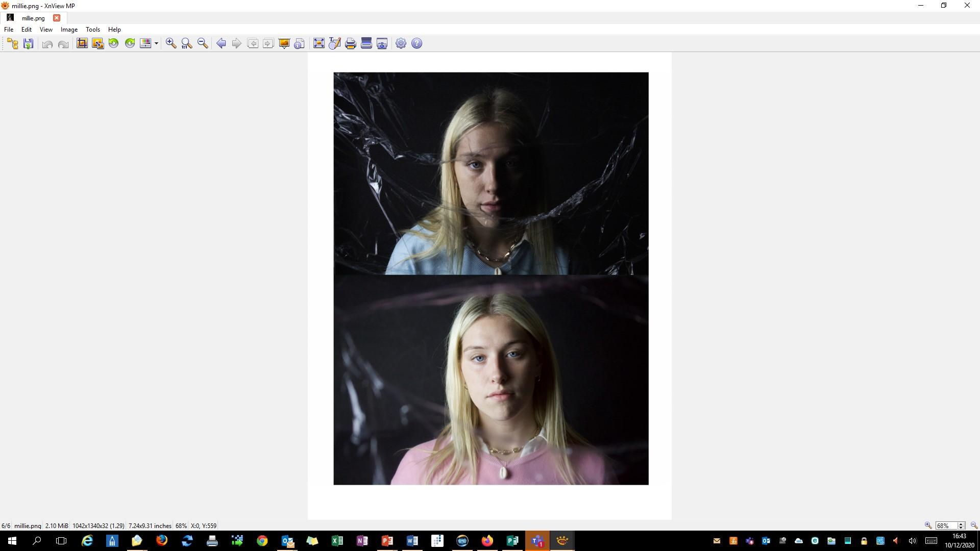Open the file browser toolbar icon

pos(13,43)
